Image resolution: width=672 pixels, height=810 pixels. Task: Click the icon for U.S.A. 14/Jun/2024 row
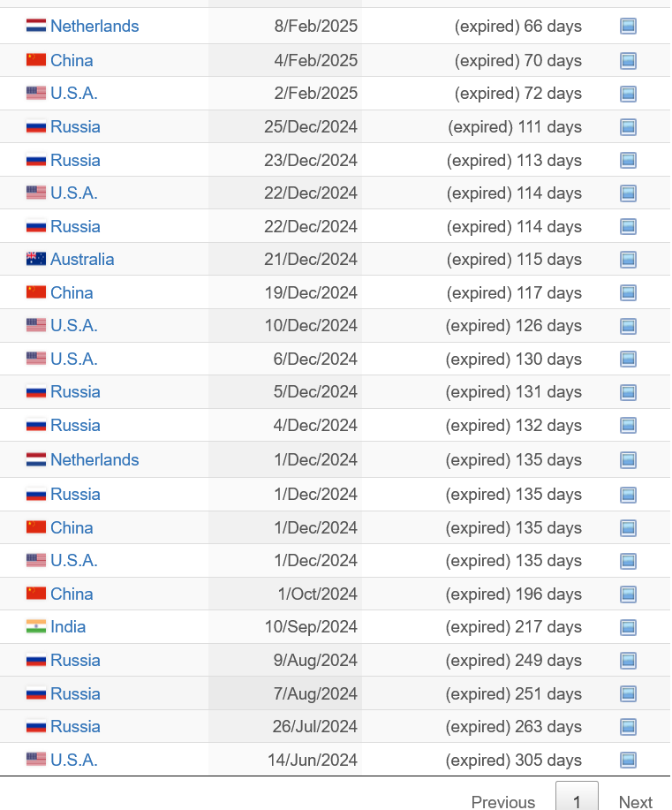628,760
